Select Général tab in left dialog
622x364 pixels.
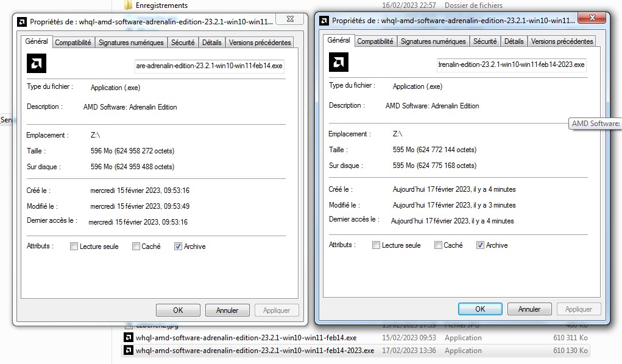point(37,41)
